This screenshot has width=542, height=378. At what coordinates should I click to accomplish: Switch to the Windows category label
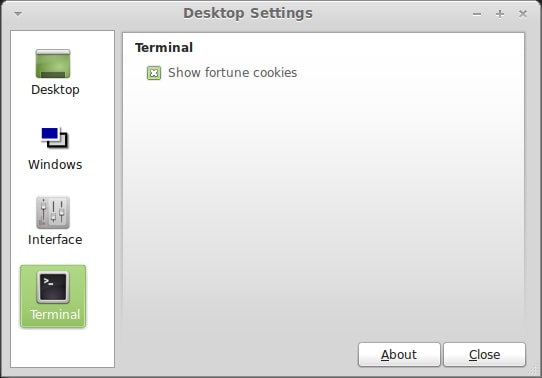click(55, 164)
